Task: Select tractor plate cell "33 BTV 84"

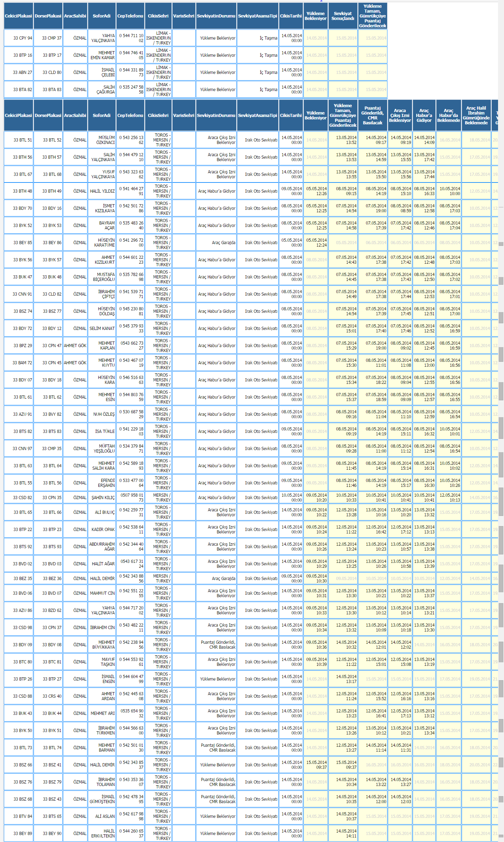Action: pyautogui.click(x=19, y=816)
